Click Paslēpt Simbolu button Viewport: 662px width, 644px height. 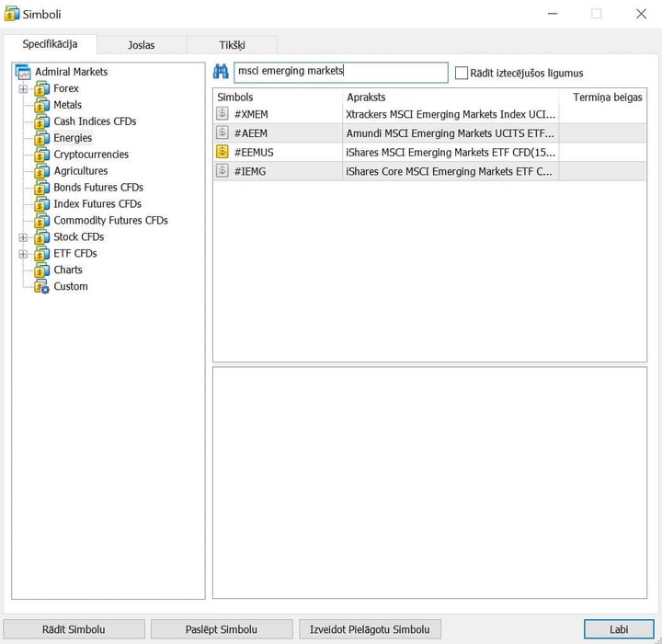point(222,629)
